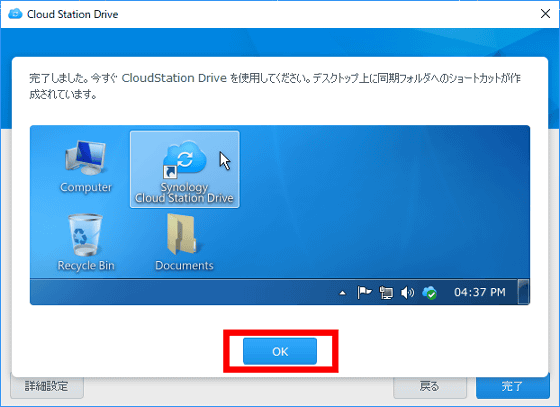Click the 完了 button

(x=512, y=387)
